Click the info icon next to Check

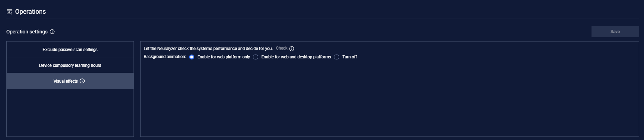coord(292,49)
